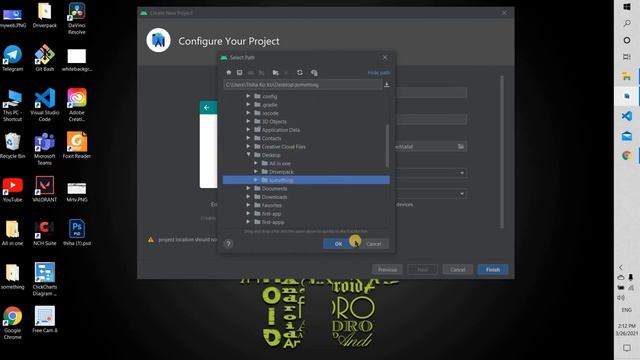Click Cancel in the Select Path dialog

point(373,244)
